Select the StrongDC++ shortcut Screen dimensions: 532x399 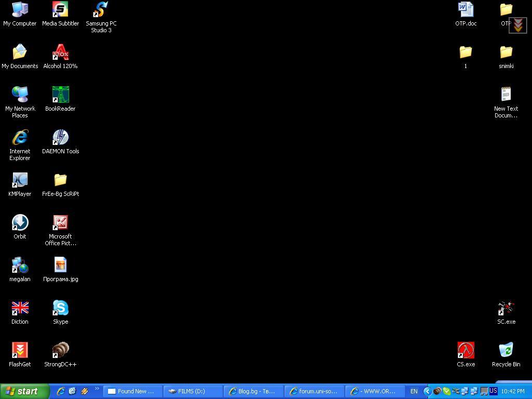coord(60,350)
